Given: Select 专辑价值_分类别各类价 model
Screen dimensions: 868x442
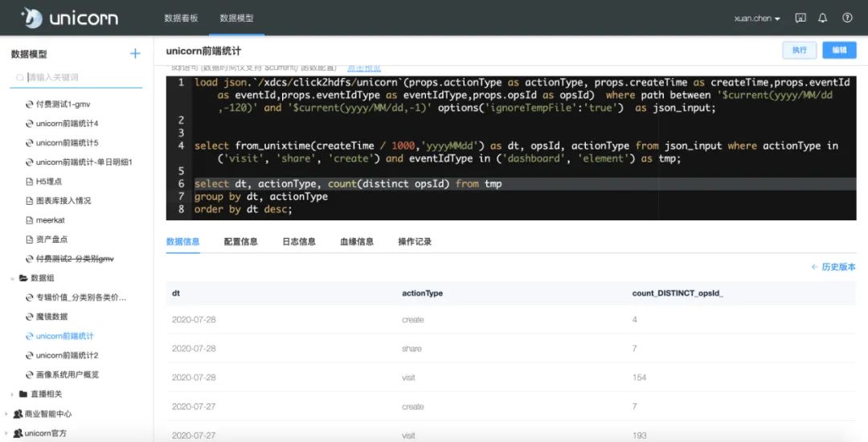Looking at the screenshot, I should [x=81, y=297].
